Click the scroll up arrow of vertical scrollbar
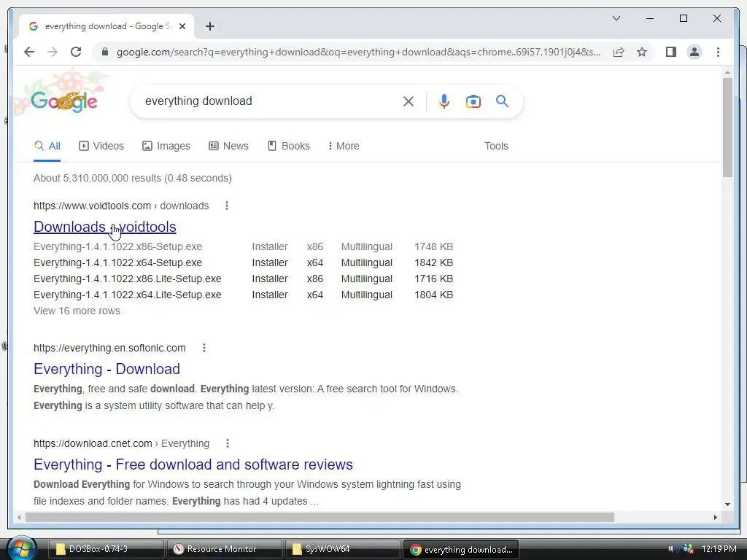The height and width of the screenshot is (560, 747). [x=727, y=73]
